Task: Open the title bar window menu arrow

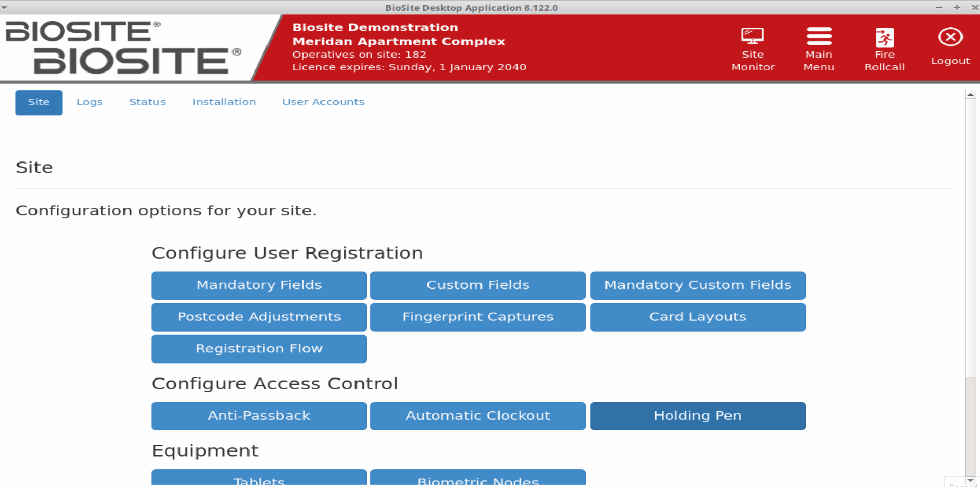Action: pos(5,7)
